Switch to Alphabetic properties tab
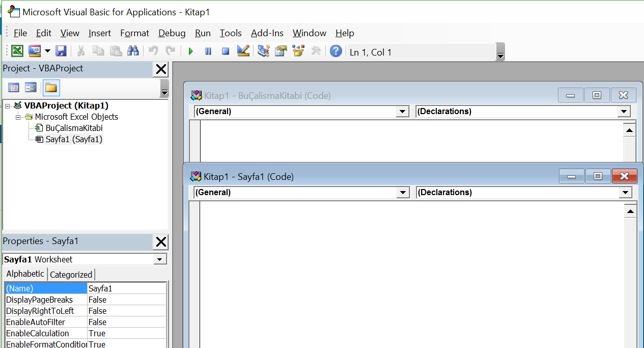This screenshot has height=348, width=644. tap(25, 274)
